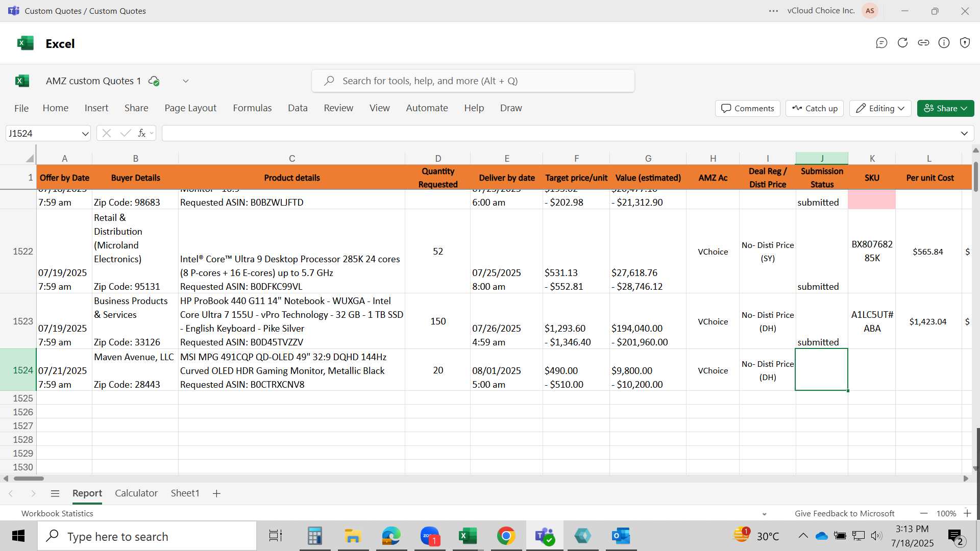980x551 pixels.
Task: Click Give Feedback to Microsoft
Action: point(844,513)
